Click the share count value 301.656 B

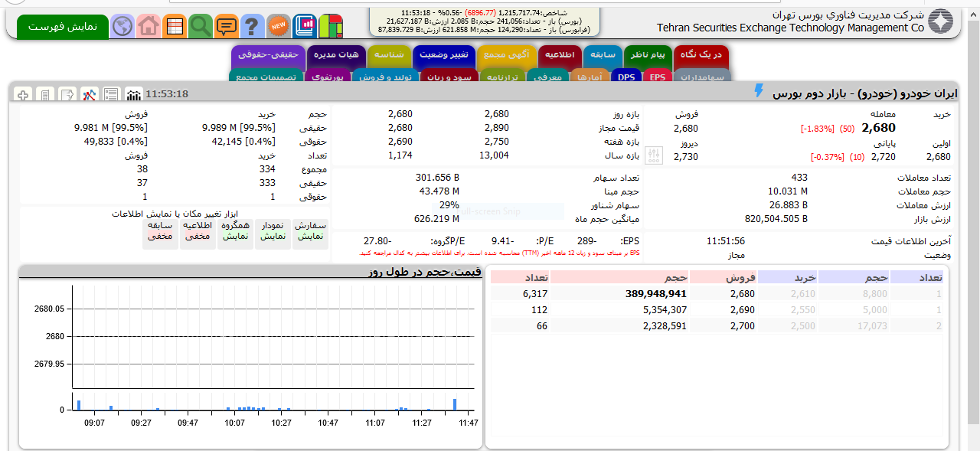437,178
